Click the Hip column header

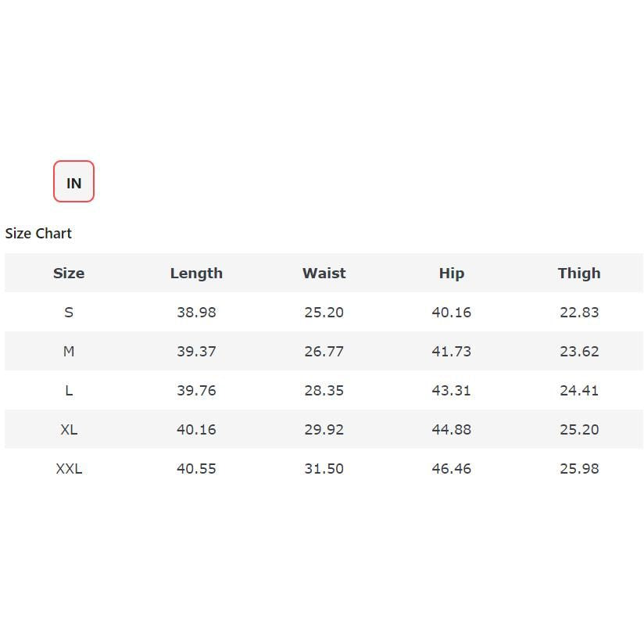pos(451,274)
